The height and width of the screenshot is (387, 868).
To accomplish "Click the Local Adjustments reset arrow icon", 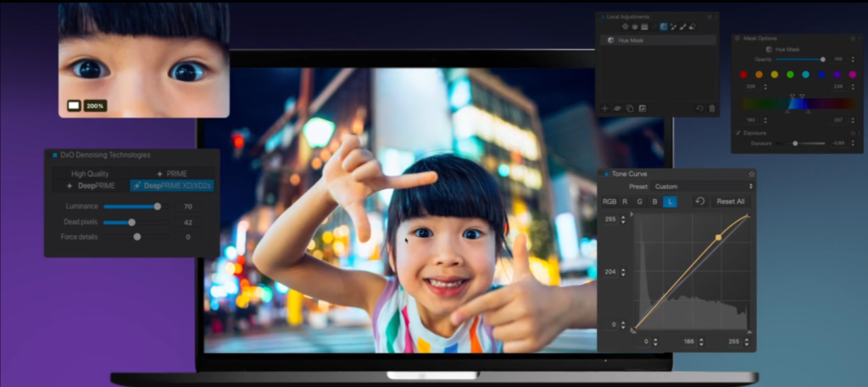I will [699, 108].
